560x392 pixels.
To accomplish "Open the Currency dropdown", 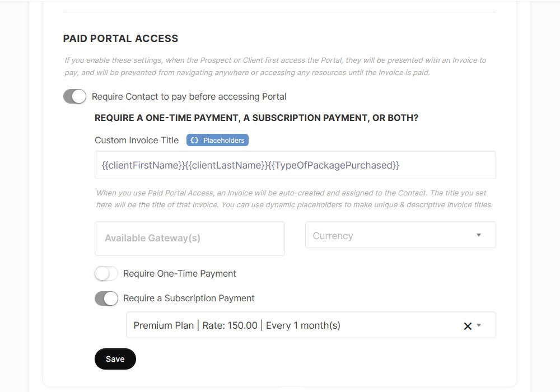I will [392, 235].
